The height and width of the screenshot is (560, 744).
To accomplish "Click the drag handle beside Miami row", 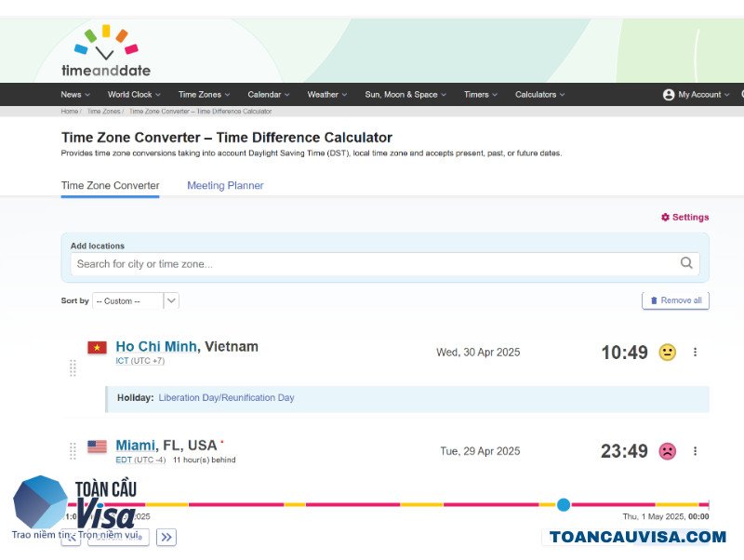I will (x=73, y=451).
